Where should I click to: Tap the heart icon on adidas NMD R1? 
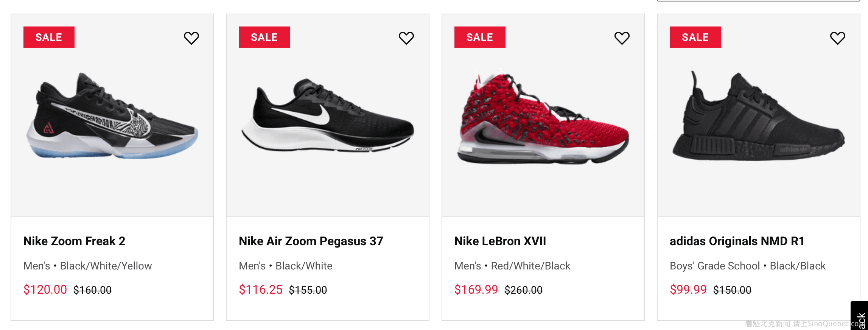click(x=837, y=38)
